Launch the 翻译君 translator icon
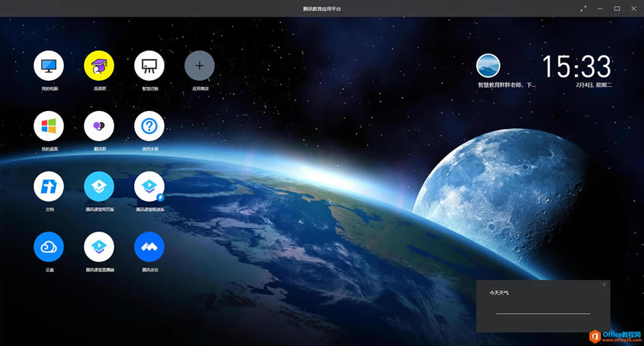Image resolution: width=644 pixels, height=346 pixels. pos(99,126)
